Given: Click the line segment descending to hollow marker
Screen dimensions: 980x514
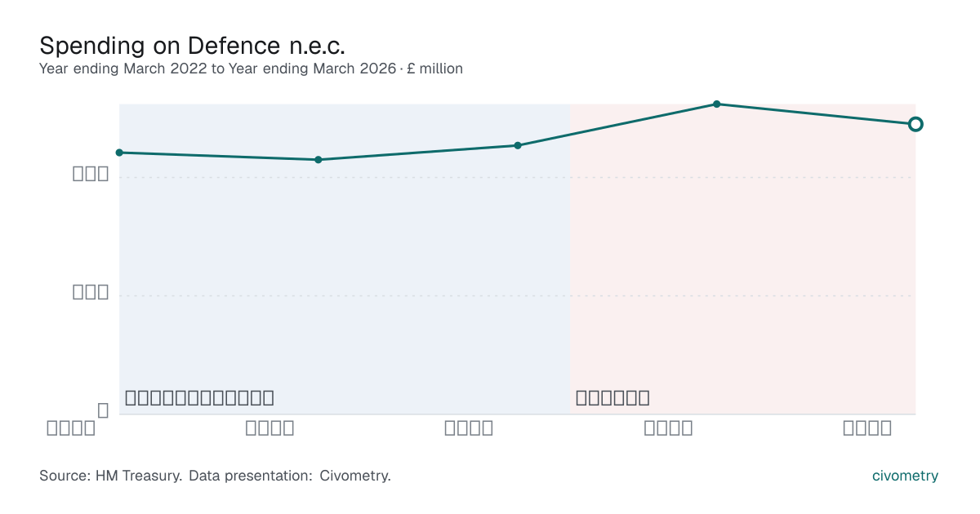Looking at the screenshot, I should 815,114.
